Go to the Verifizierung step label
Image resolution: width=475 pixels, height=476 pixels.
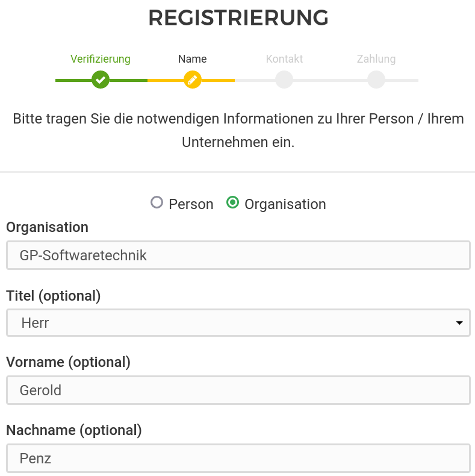click(x=101, y=59)
